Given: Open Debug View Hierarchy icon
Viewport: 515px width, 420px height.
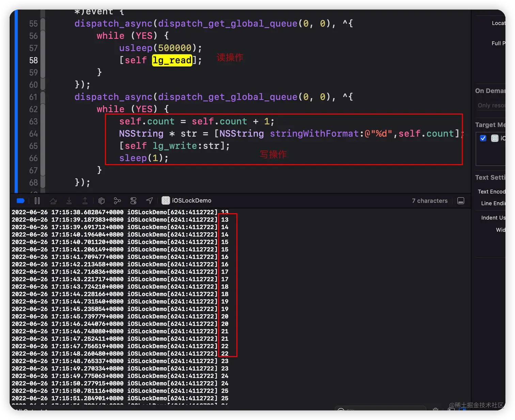Looking at the screenshot, I should point(101,201).
